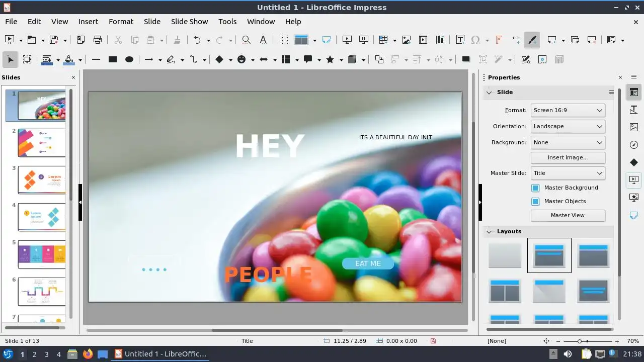Select the Zoom & Pan tool
This screenshot has width=644, height=362.
pyautogui.click(x=27, y=59)
